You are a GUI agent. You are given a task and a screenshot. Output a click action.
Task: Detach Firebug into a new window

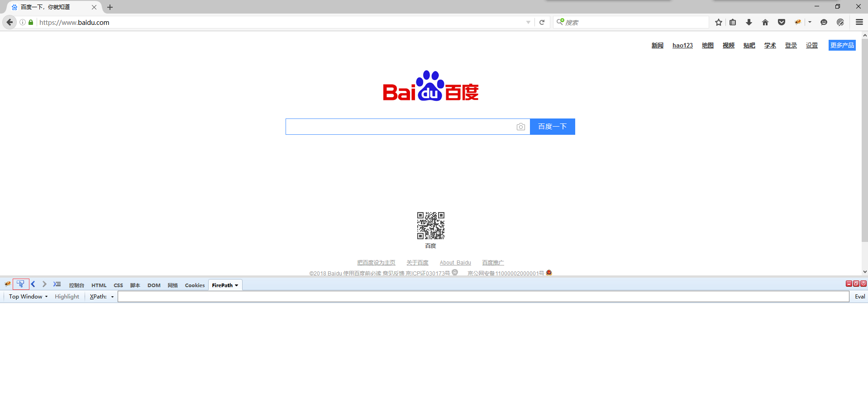(856, 284)
